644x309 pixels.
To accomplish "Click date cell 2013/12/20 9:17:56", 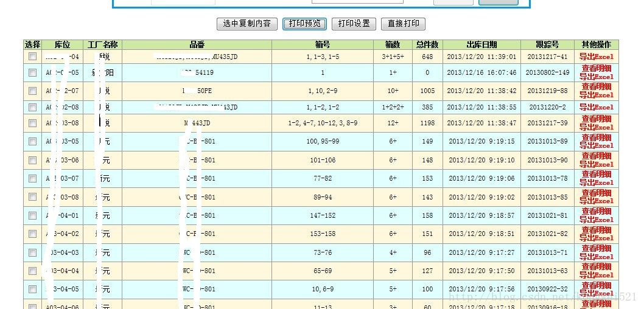I will (x=481, y=290).
